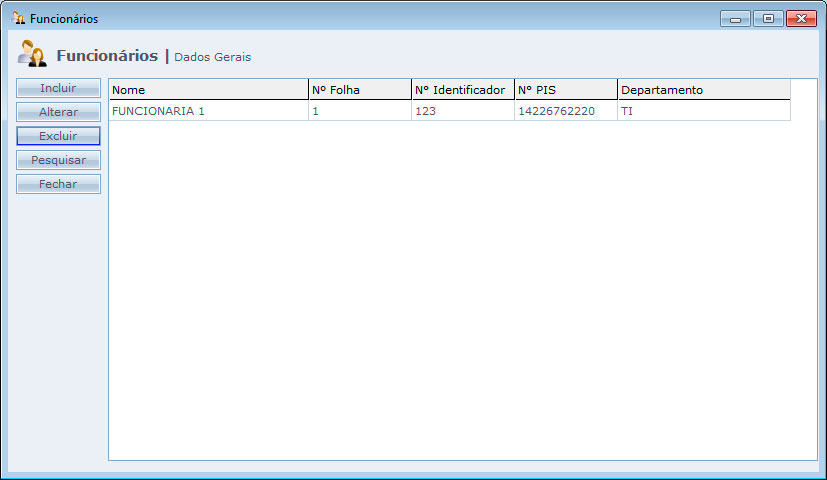827x480 pixels.
Task: Sort by the Nome column header
Action: tap(208, 90)
